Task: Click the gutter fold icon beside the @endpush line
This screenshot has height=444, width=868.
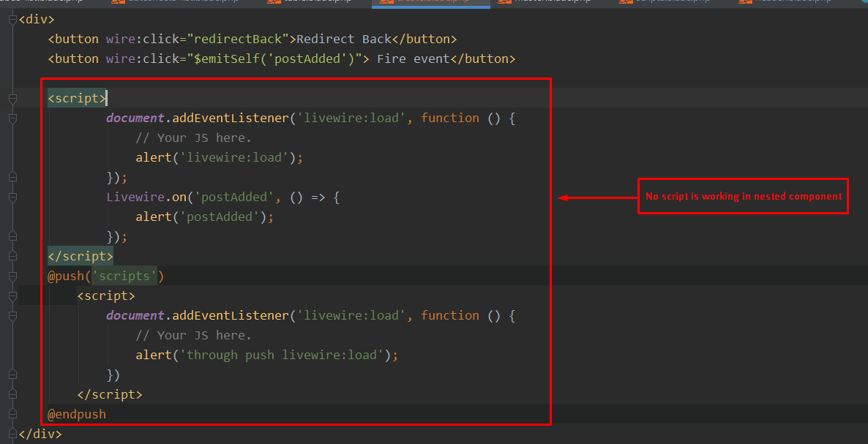Action: coord(11,413)
